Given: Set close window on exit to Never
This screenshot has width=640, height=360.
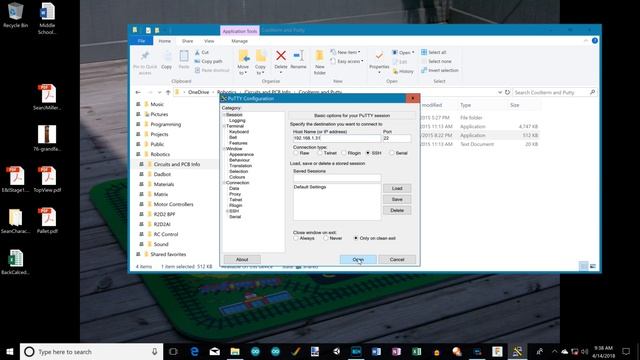Looking at the screenshot, I should point(326,238).
